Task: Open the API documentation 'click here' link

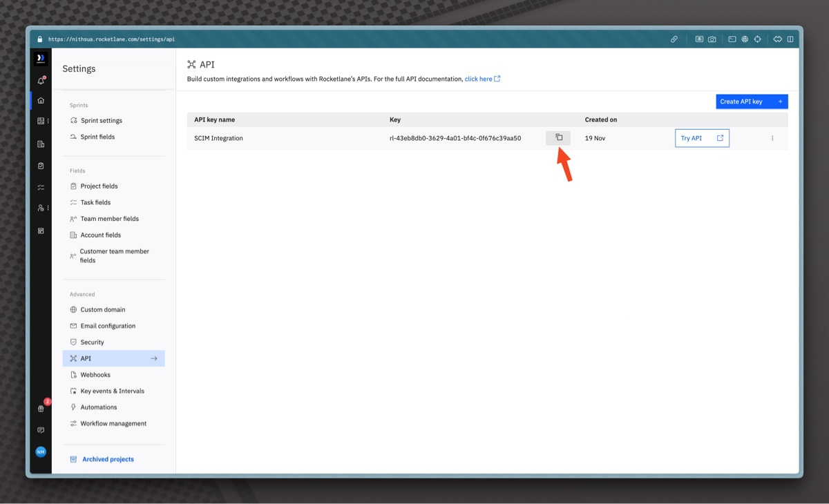Action: (482, 79)
